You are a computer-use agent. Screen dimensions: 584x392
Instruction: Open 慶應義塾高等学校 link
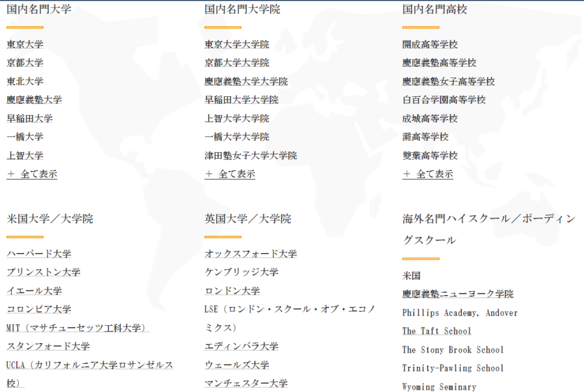tap(440, 63)
